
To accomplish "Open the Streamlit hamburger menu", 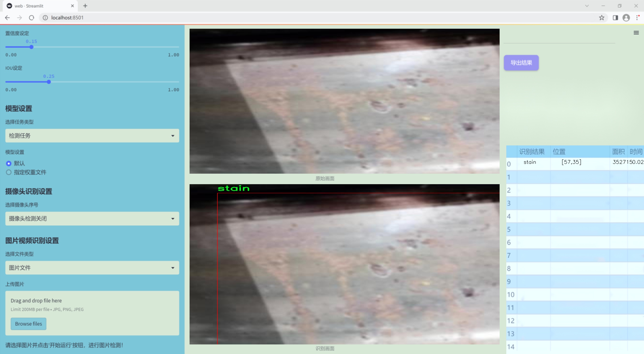I will coord(636,33).
